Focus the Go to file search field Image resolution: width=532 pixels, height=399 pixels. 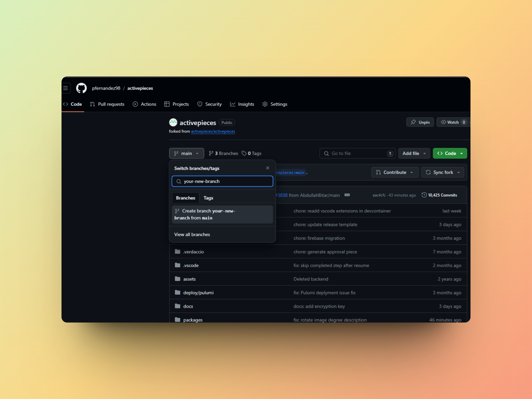(357, 154)
